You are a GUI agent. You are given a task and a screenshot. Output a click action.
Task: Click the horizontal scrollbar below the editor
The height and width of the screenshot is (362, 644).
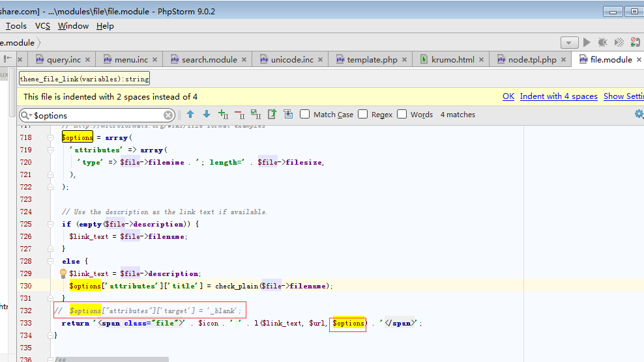111,359
